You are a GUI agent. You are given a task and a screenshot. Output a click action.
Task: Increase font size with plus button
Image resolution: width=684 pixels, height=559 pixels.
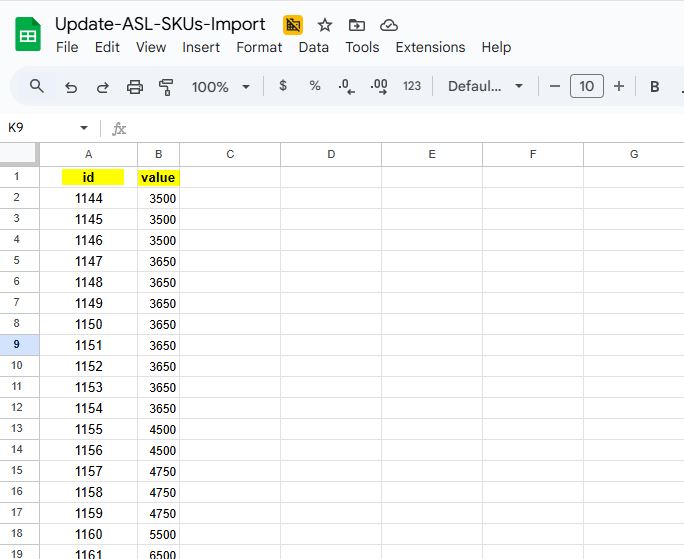pos(619,86)
